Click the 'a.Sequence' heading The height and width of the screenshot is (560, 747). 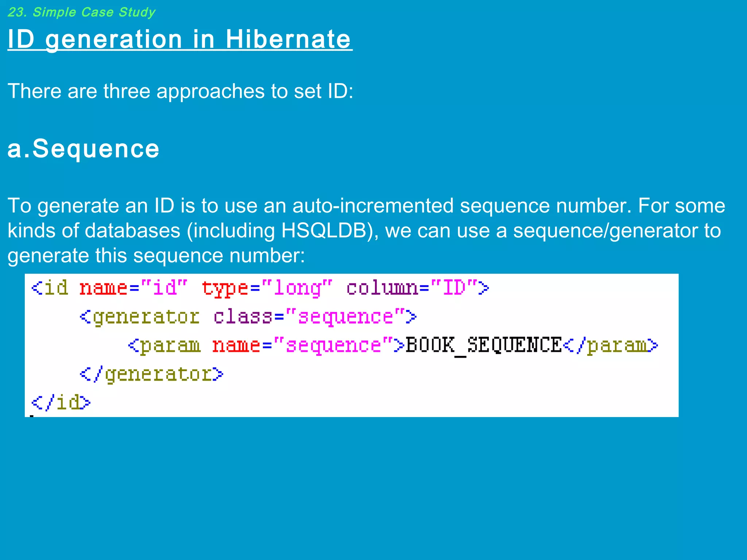pyautogui.click(x=83, y=149)
